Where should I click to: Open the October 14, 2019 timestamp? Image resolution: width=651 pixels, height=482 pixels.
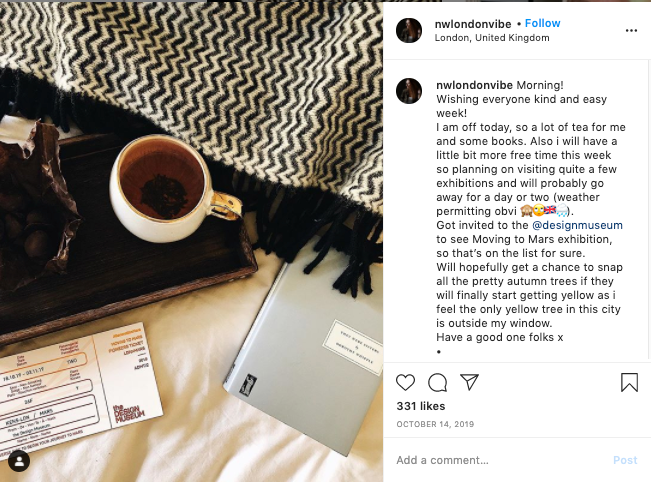(x=435, y=424)
